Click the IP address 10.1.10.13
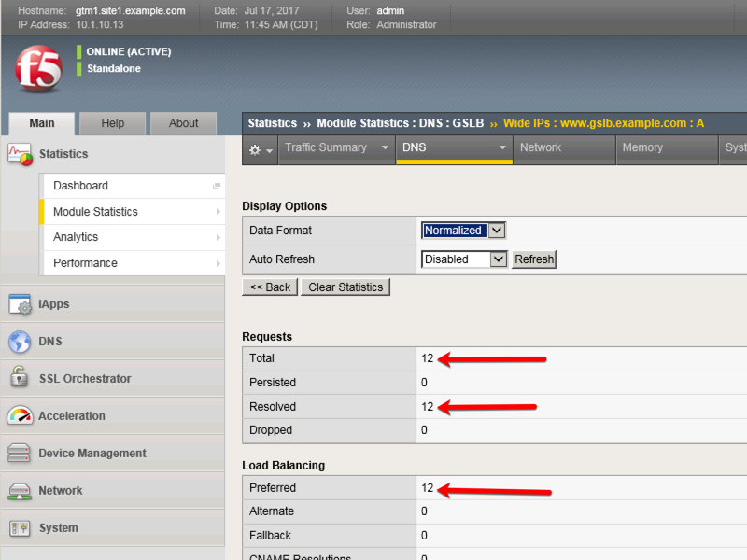The width and height of the screenshot is (747, 560). 100,25
